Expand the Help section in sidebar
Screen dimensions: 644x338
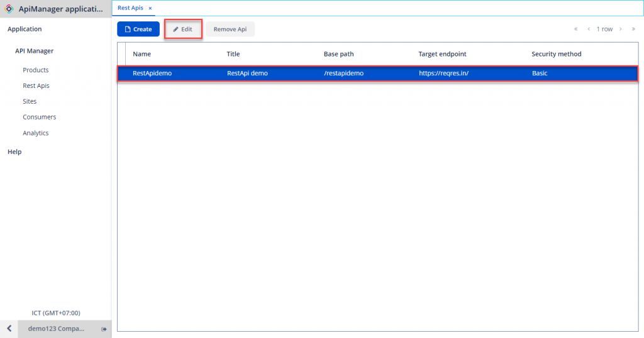(x=14, y=151)
